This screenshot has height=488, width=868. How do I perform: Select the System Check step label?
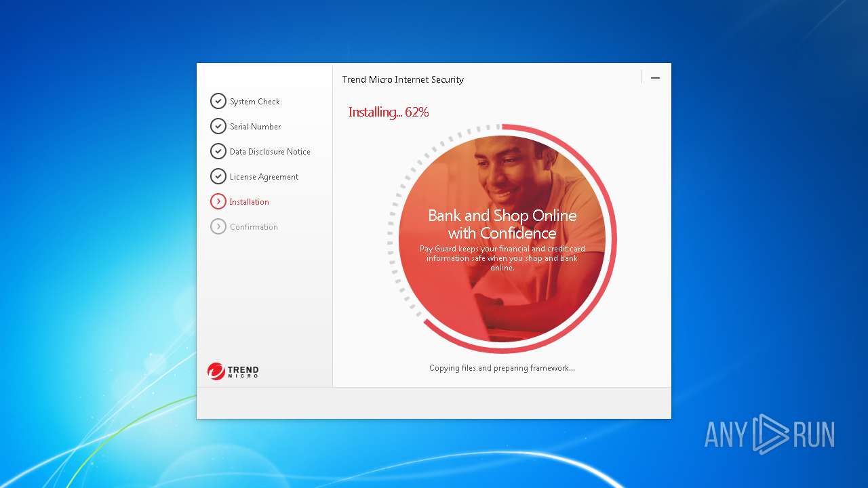pyautogui.click(x=255, y=102)
